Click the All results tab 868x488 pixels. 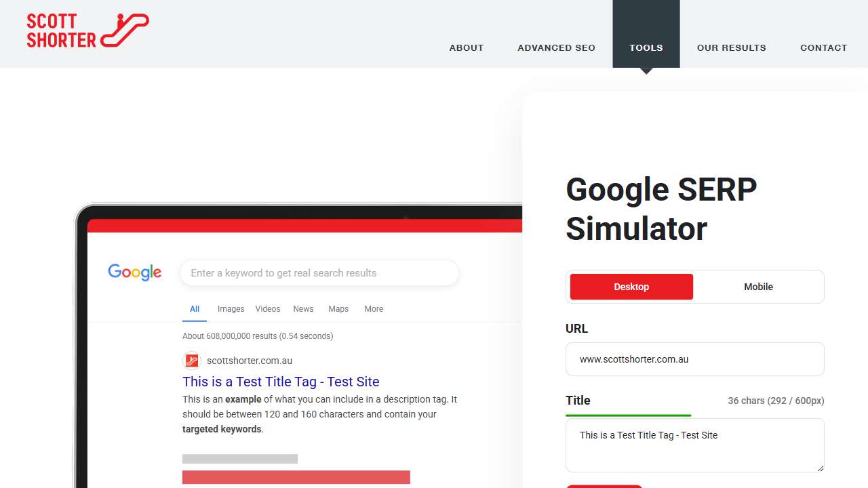(195, 308)
